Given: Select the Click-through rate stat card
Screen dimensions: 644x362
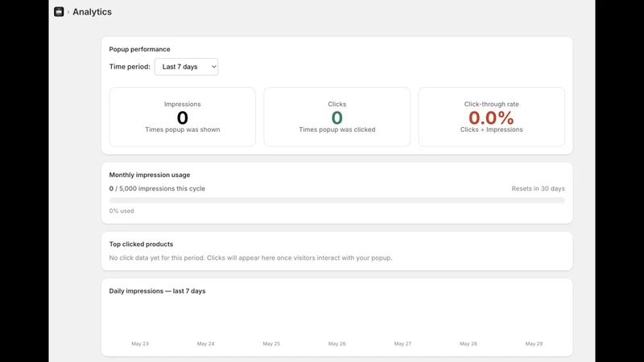Looking at the screenshot, I should 491,117.
